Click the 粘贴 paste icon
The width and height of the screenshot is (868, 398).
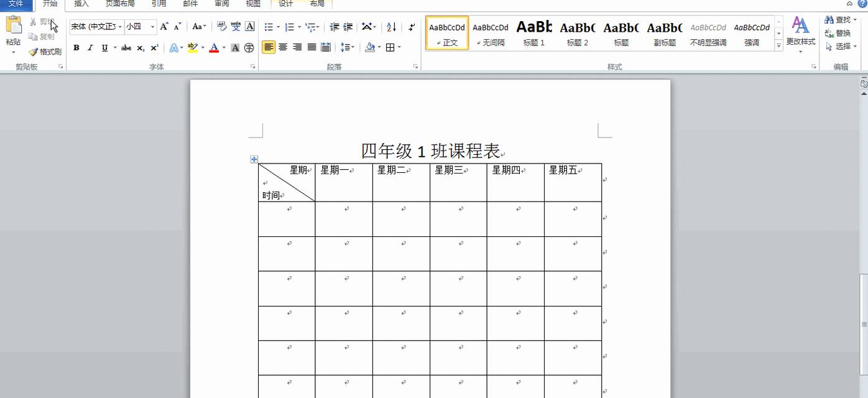point(13,25)
